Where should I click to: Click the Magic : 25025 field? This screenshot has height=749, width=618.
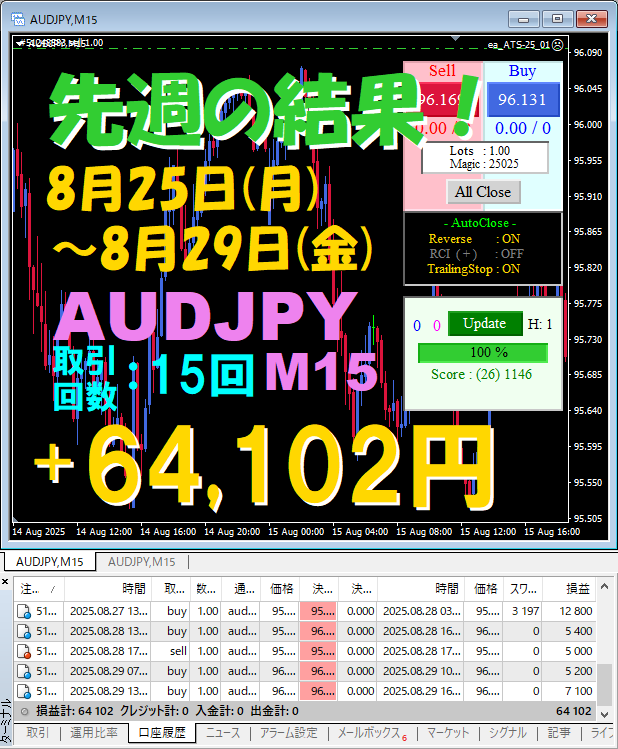(484, 164)
